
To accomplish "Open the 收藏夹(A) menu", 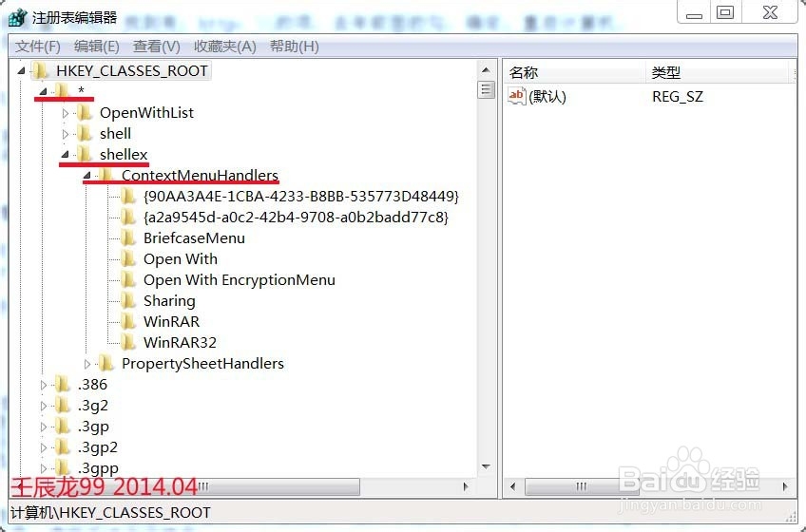I will click(x=224, y=47).
